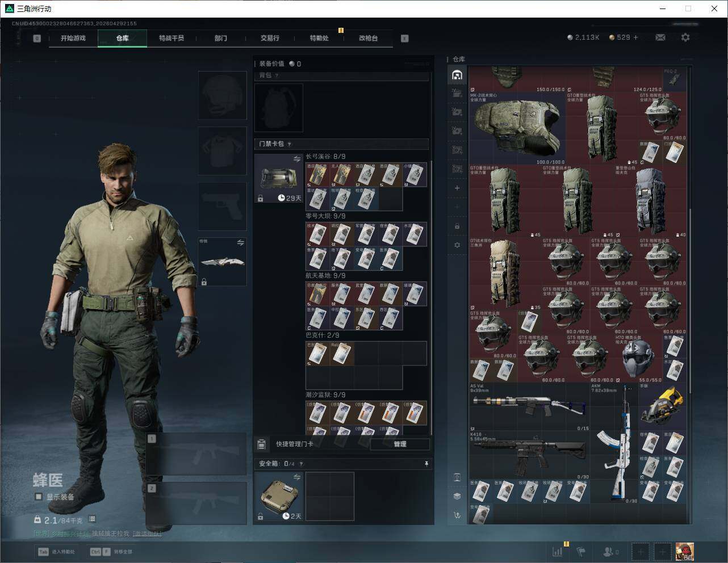Toggle lock on the safe box slot
This screenshot has width=728, height=563.
click(x=260, y=516)
